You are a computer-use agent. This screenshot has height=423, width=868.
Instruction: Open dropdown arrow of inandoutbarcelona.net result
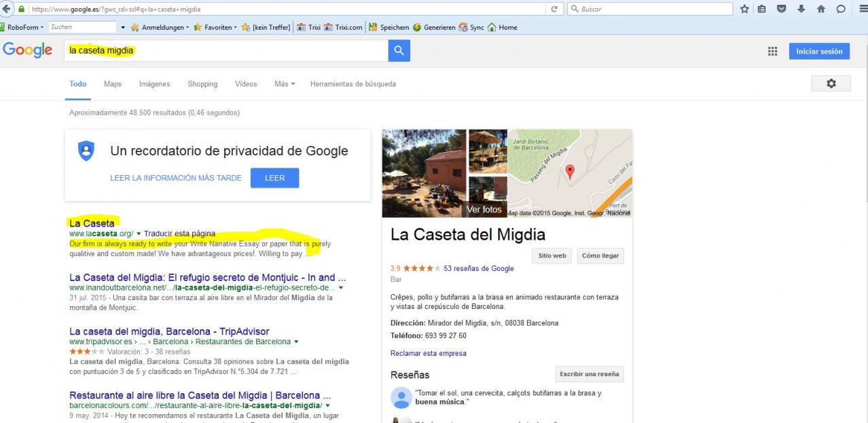pyautogui.click(x=340, y=288)
